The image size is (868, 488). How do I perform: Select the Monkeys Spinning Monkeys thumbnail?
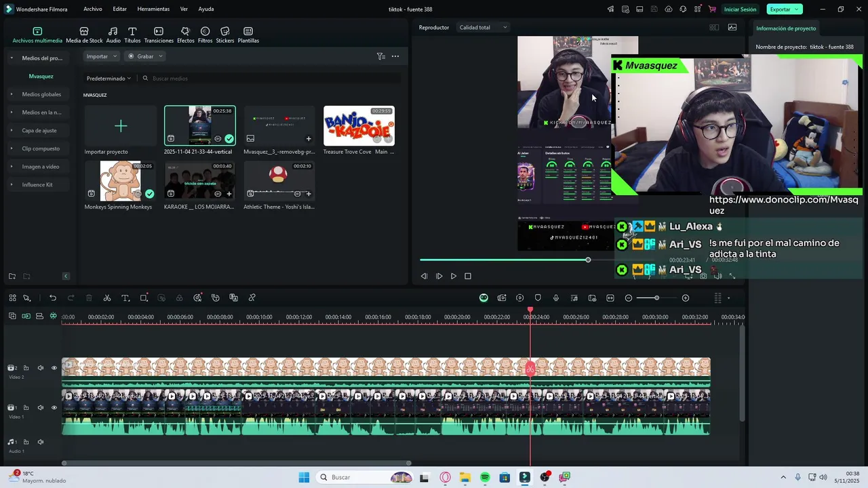[x=120, y=181]
